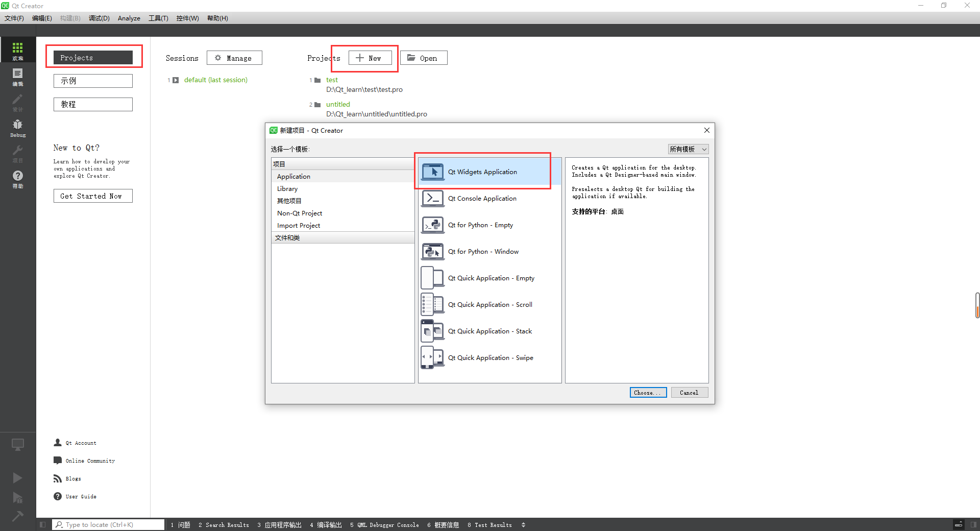The height and width of the screenshot is (531, 980).
Task: Switch to the Edit mode icon
Action: click(18, 76)
